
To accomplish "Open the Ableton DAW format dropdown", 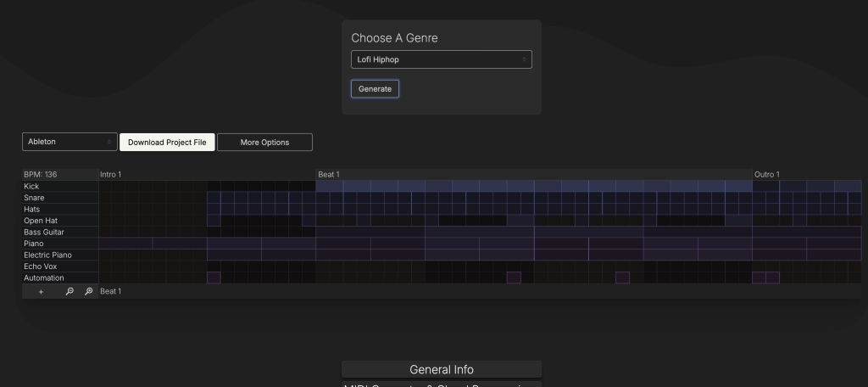I will [x=70, y=142].
